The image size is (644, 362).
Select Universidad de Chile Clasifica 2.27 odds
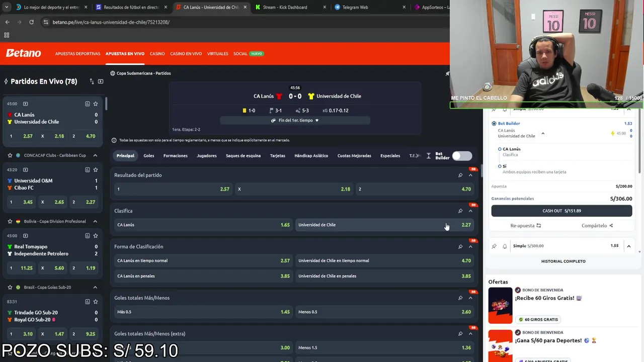point(384,225)
